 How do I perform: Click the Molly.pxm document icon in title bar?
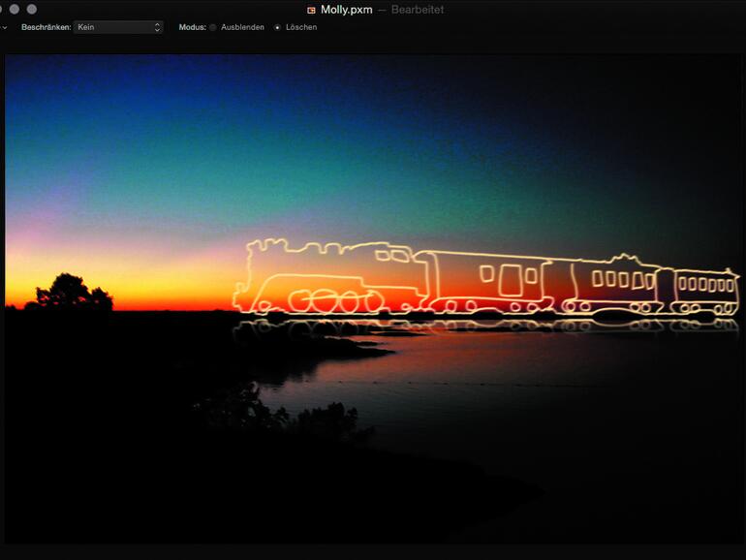[x=311, y=10]
